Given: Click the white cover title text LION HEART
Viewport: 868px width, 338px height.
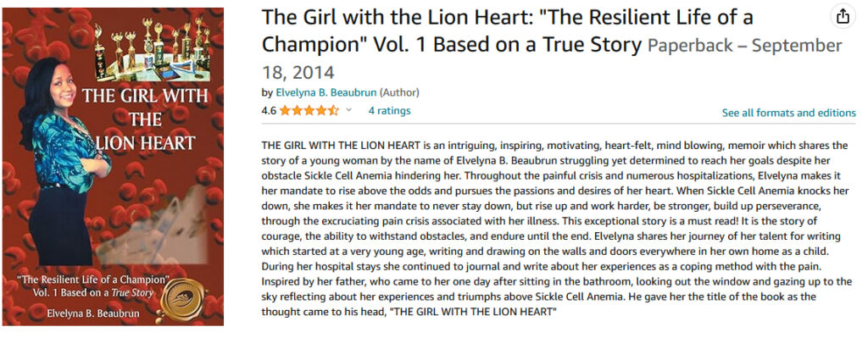Looking at the screenshot, I should pos(146,142).
